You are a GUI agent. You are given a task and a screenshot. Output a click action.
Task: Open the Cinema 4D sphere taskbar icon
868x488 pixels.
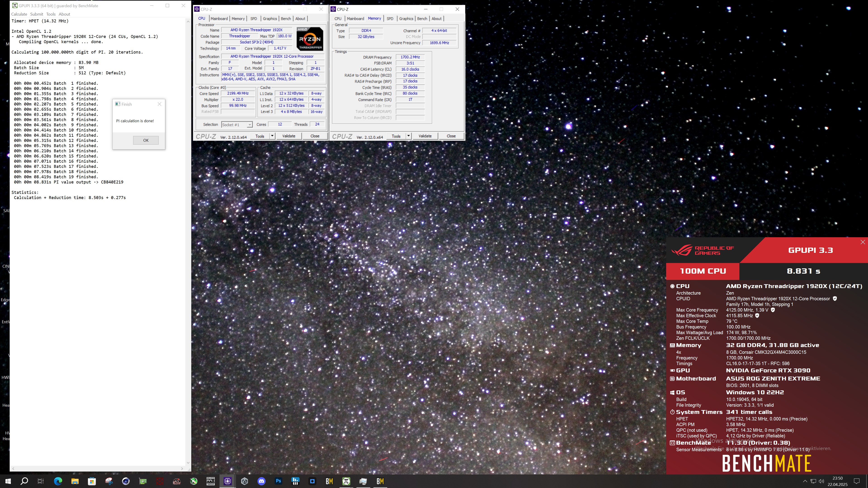[x=126, y=481]
